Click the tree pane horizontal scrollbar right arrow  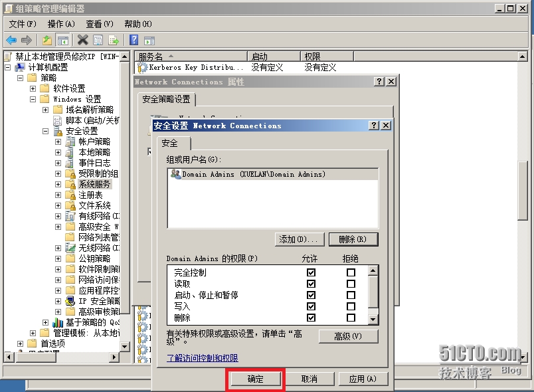pos(114,357)
